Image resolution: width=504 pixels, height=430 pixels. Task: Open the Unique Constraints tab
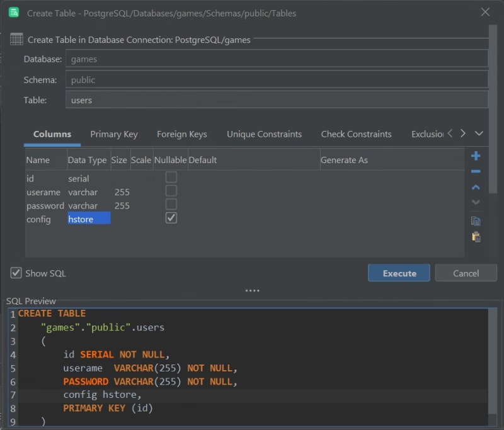coord(264,134)
